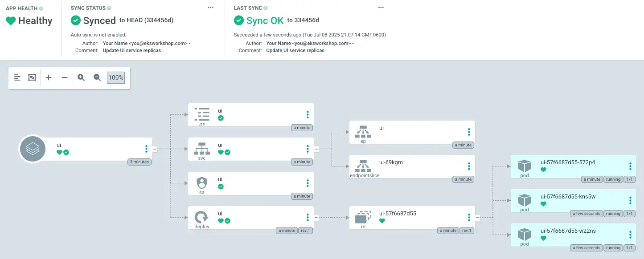Select the ui Deployment icon
Screen dimensions: 644x259
coord(201,217)
